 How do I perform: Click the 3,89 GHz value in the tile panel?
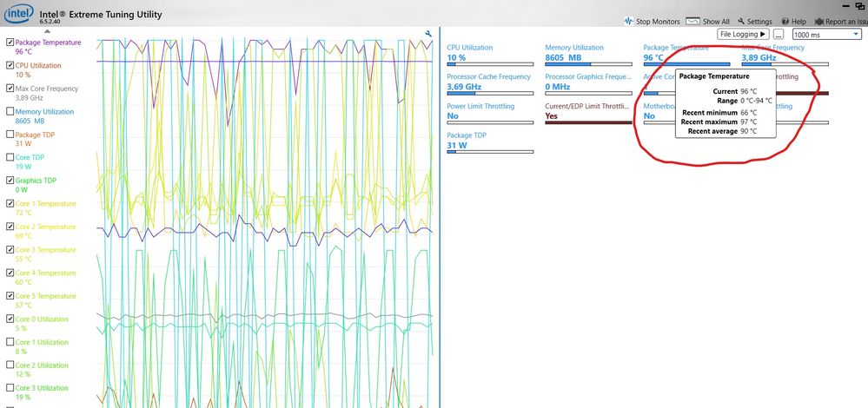(759, 57)
